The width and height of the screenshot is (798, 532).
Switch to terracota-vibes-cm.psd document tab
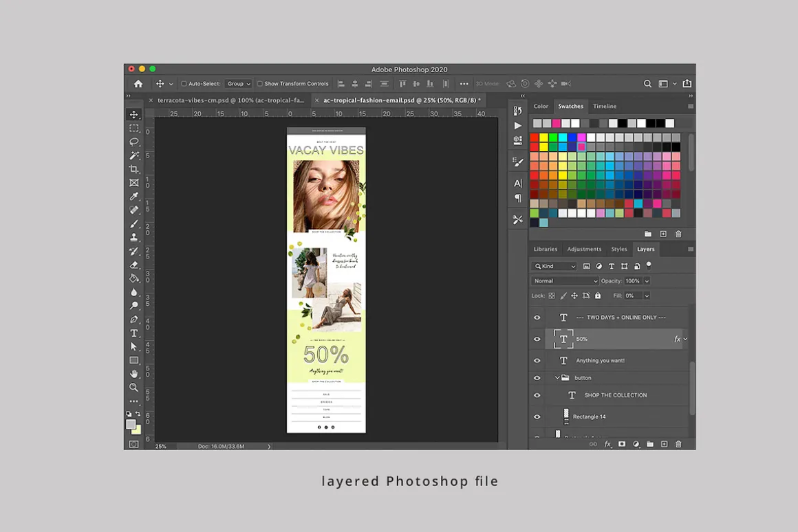click(230, 100)
